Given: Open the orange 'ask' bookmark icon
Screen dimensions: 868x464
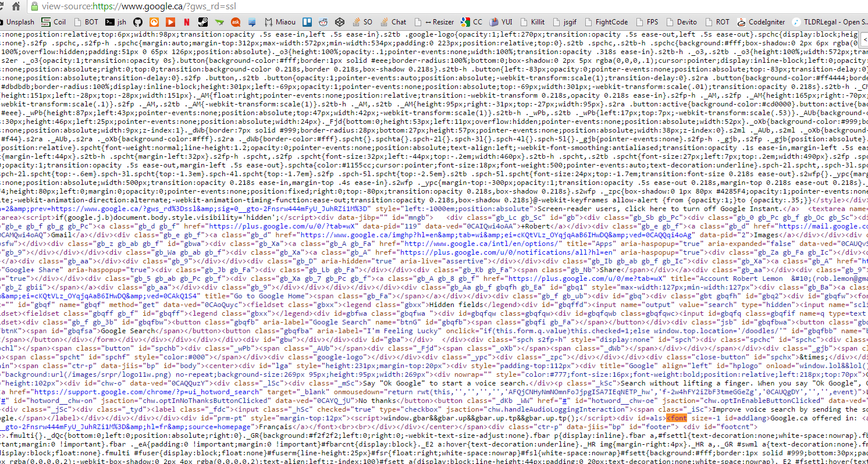Looking at the screenshot, I should [x=236, y=22].
